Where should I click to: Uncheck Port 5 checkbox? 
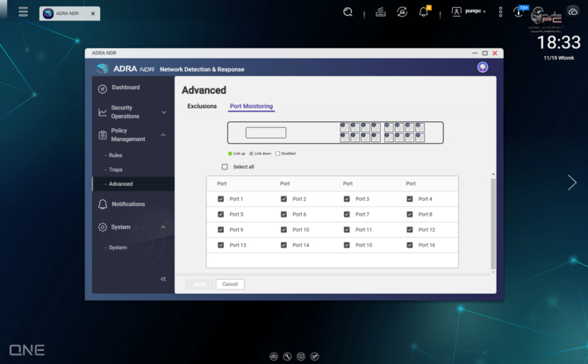220,214
